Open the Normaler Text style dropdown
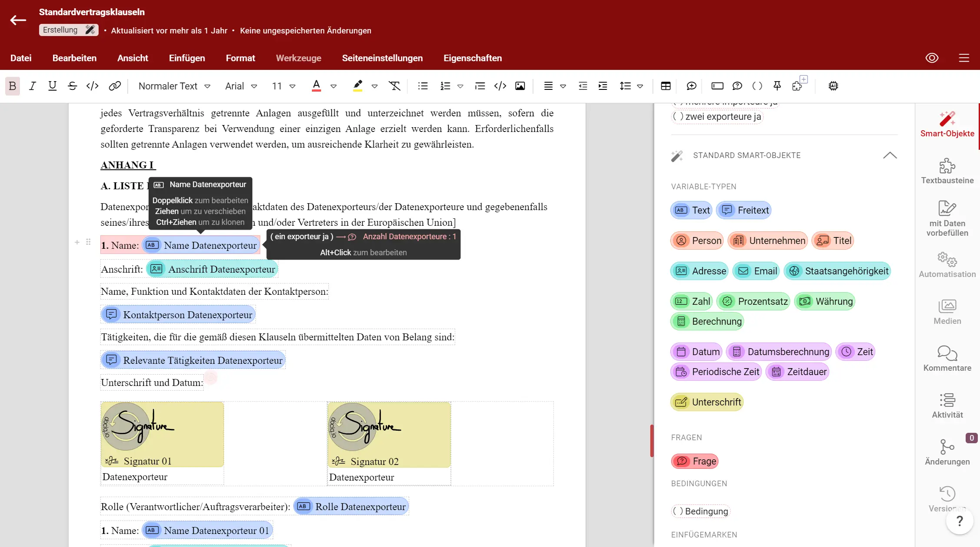The width and height of the screenshot is (980, 547). point(174,86)
